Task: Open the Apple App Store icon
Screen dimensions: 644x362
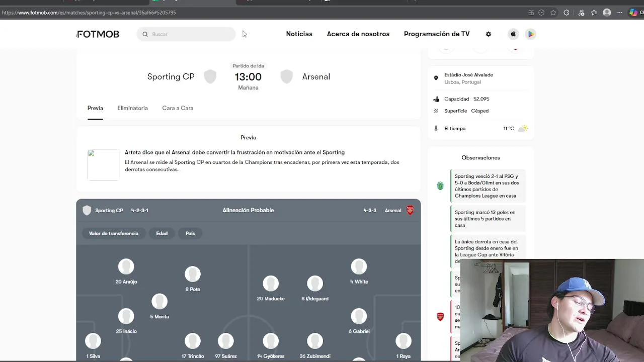Action: [x=513, y=34]
